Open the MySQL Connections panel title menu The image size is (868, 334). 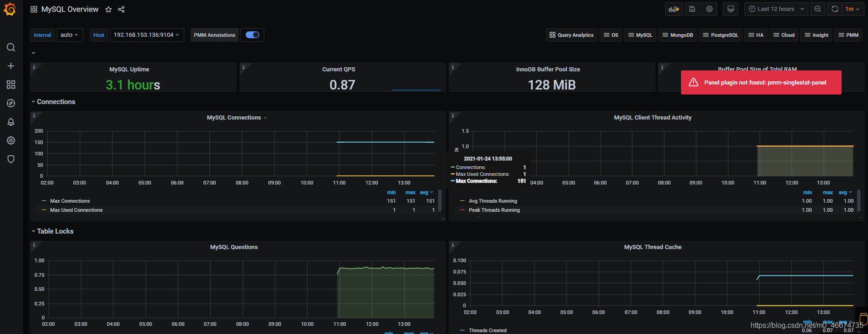coord(237,118)
